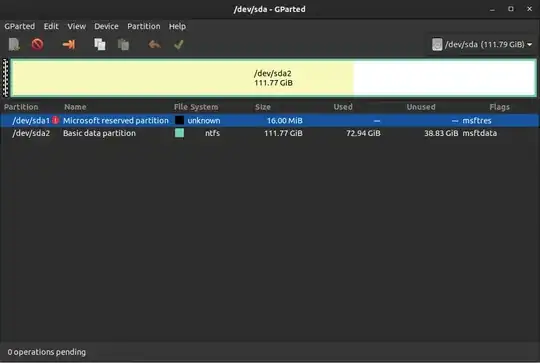
Task: Click the Paste partition toolbar icon
Action: click(x=123, y=44)
